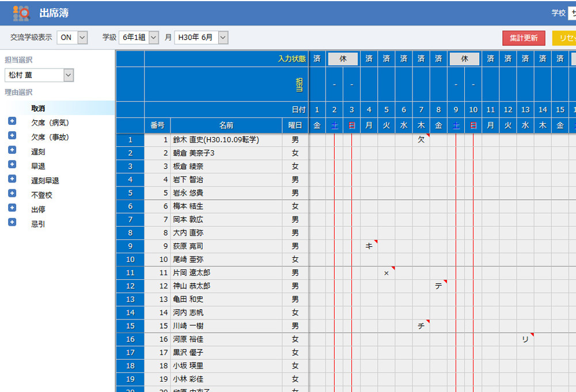Click the plus icon beside 不登校
Viewport: 576px width, 392px height.
tap(12, 193)
